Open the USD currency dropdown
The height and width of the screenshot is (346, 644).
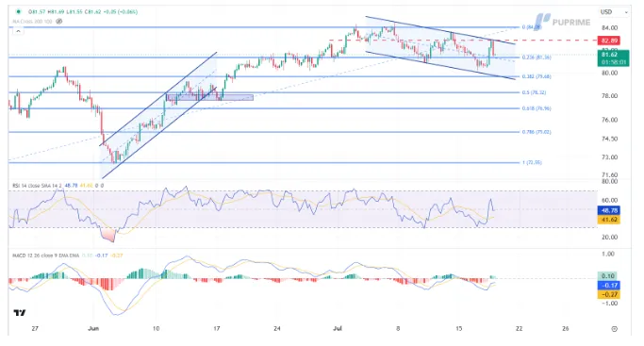pos(614,12)
